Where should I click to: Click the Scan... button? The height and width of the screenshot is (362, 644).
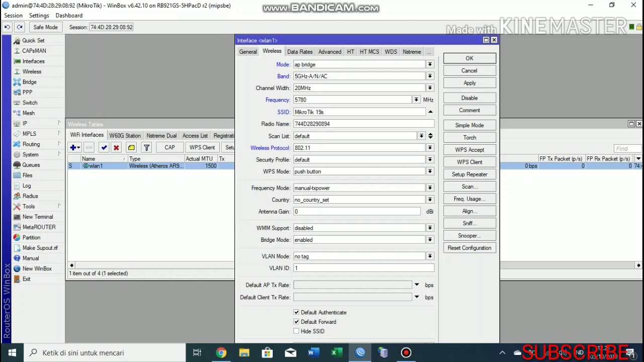coord(469,187)
